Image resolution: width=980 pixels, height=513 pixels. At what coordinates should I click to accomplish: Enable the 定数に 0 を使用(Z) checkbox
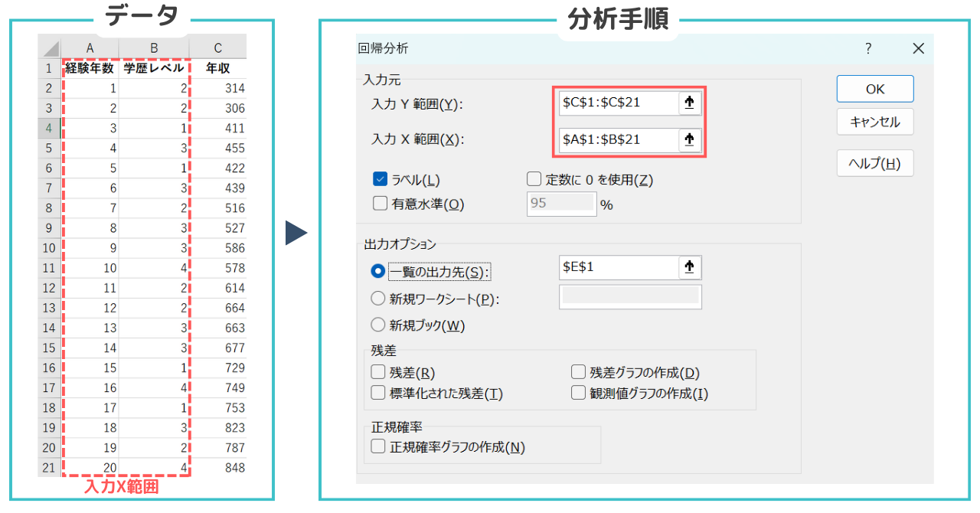(x=534, y=179)
